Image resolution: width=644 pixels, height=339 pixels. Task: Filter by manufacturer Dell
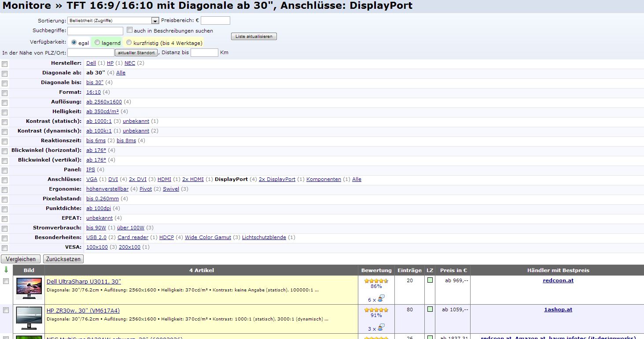(91, 63)
